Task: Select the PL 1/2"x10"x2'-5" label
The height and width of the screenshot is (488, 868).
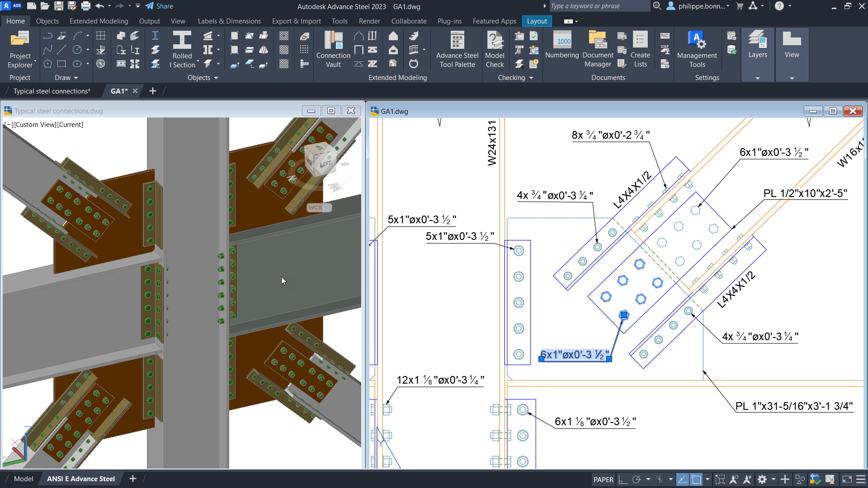Action: tap(805, 194)
